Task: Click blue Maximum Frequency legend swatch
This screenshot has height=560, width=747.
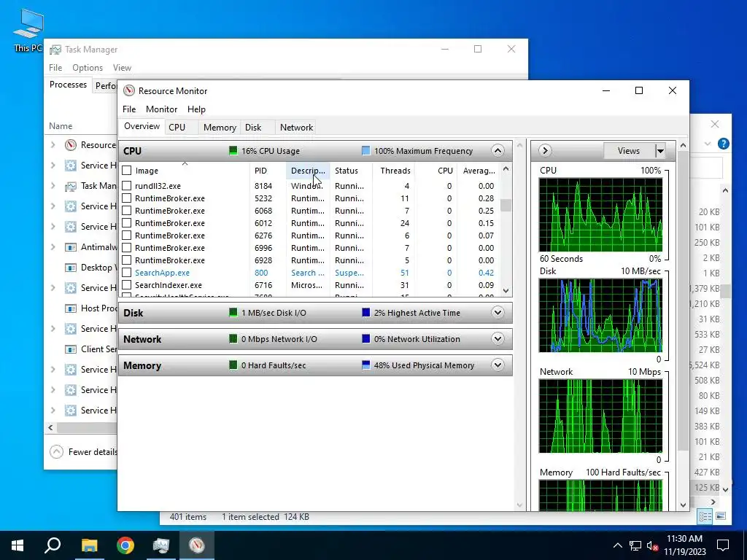Action: click(x=365, y=151)
